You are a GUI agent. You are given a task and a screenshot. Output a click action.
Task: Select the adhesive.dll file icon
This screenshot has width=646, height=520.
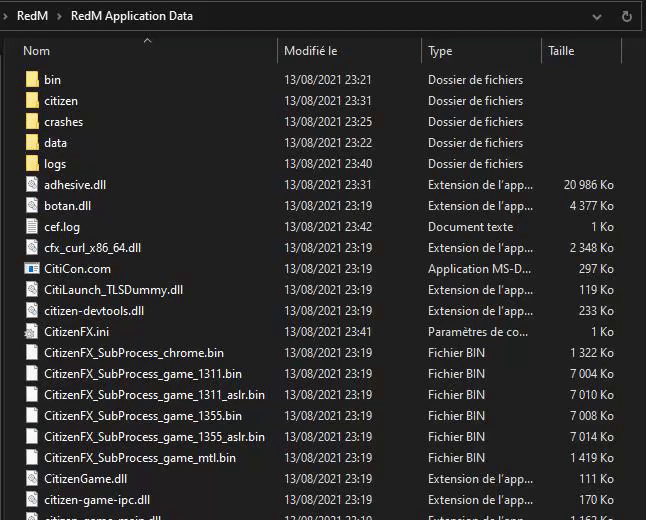pos(32,185)
